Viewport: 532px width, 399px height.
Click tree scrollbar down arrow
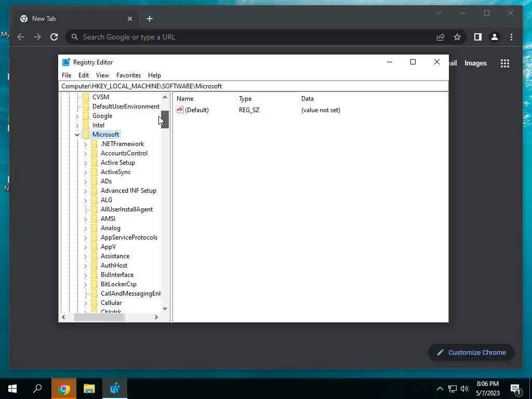pyautogui.click(x=165, y=309)
